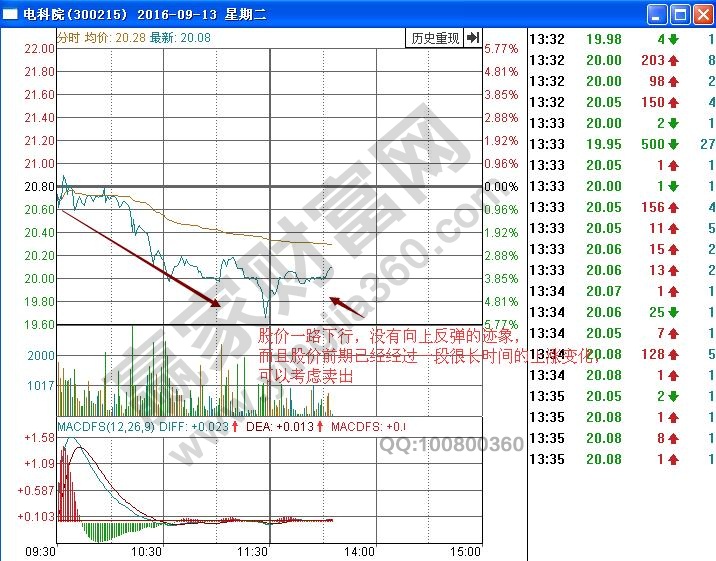Click the 10:30 marker on the time axis
The image size is (716, 561).
click(x=146, y=551)
